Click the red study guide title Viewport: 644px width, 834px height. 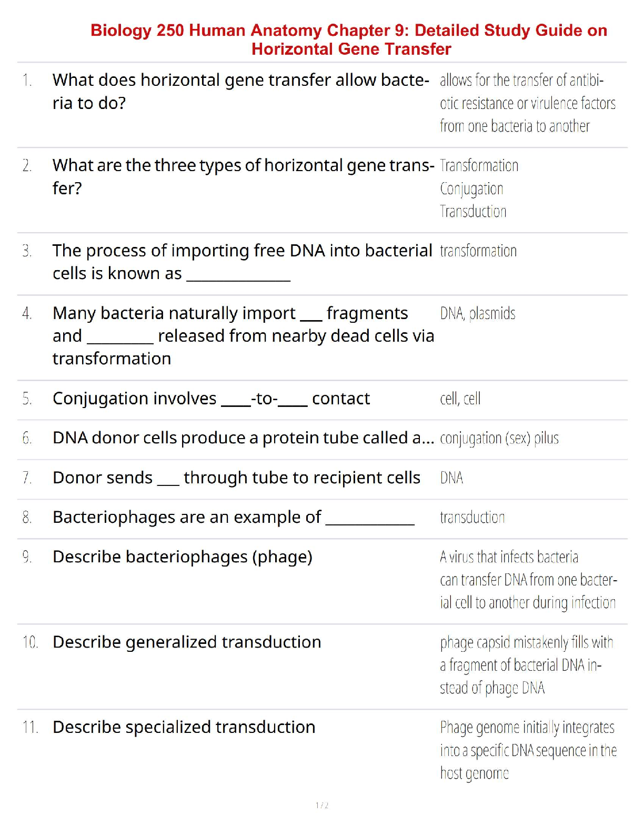coord(348,39)
